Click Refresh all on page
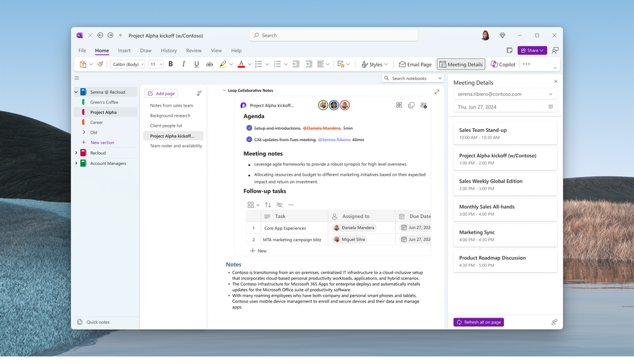The height and width of the screenshot is (364, 634). [479, 322]
